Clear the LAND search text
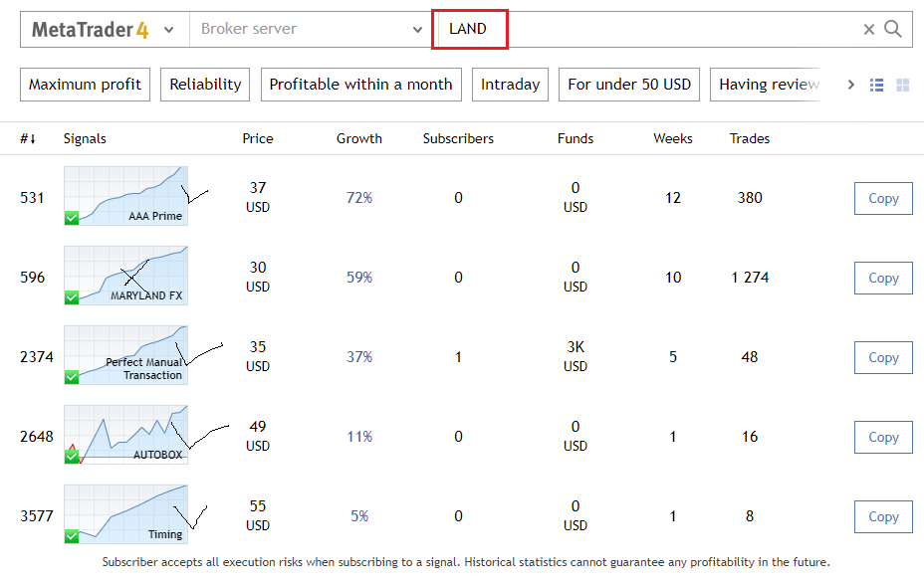 click(868, 30)
